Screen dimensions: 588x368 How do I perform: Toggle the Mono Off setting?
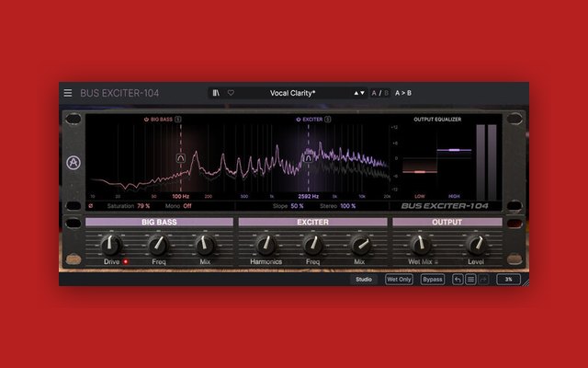click(x=187, y=206)
